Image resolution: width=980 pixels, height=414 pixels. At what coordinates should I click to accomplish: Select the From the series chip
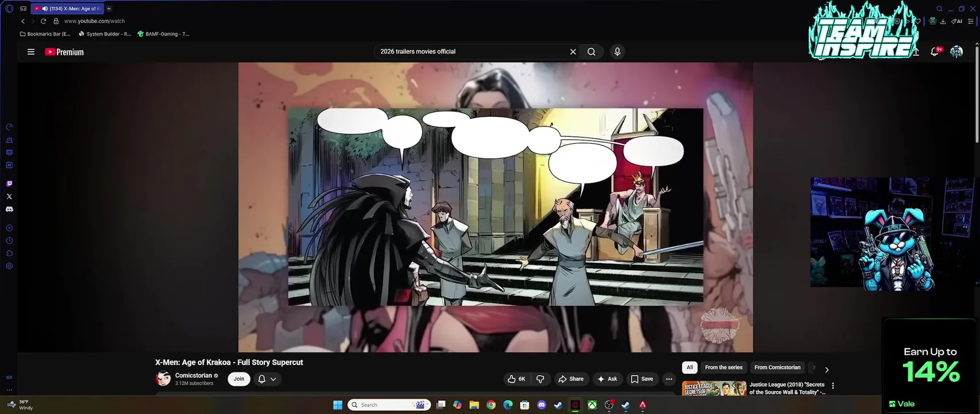click(724, 367)
